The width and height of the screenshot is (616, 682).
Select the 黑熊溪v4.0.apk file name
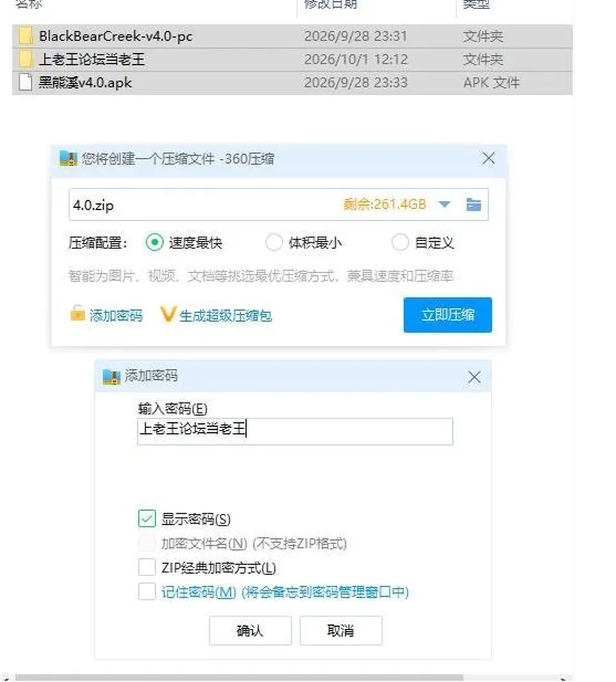pyautogui.click(x=85, y=82)
